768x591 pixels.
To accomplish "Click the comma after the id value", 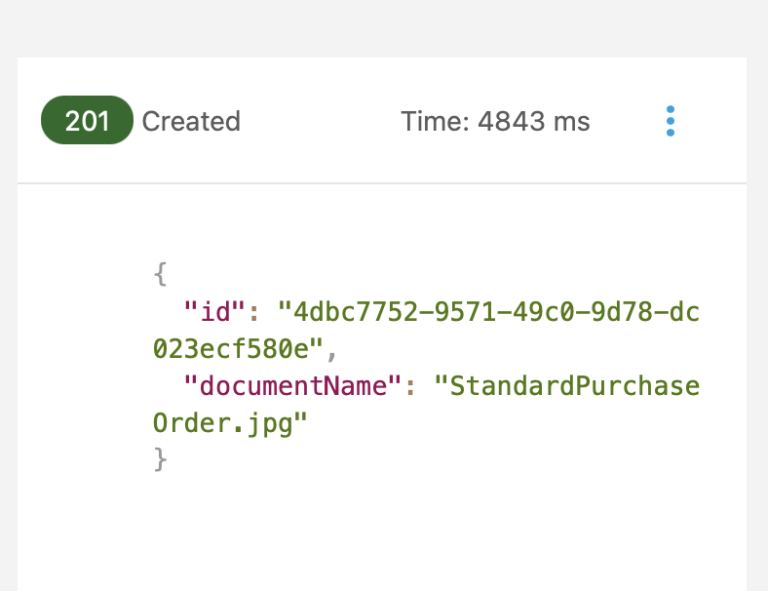I will 333,350.
